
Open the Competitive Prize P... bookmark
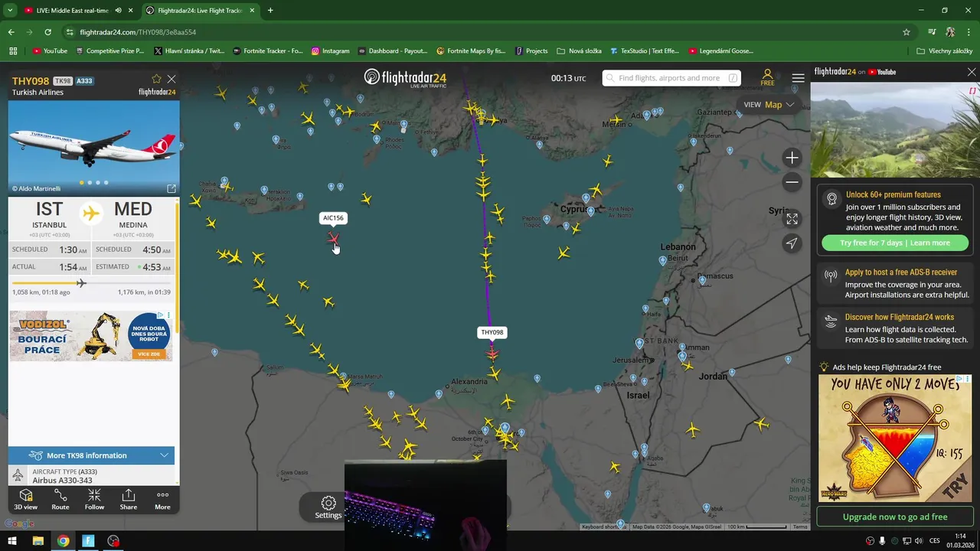[x=109, y=51]
